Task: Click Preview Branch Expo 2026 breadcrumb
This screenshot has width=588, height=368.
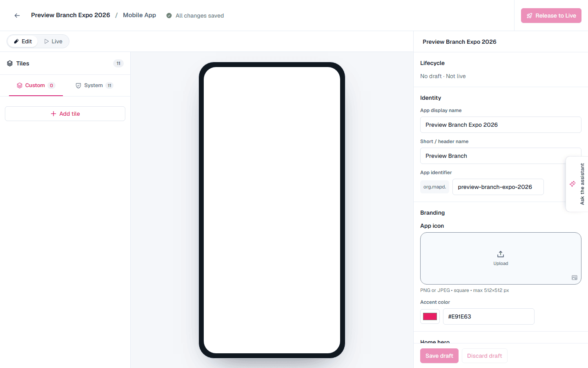Action: [x=71, y=15]
